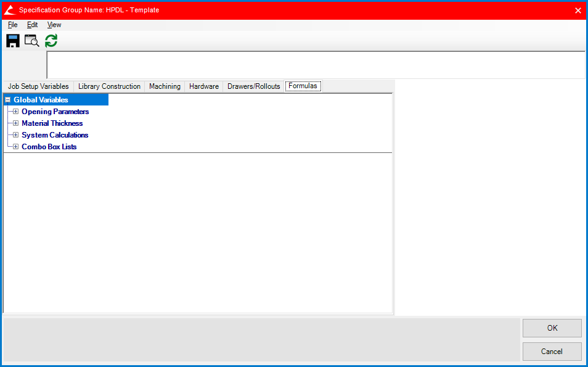Expand the System Calculations tree node
Image resolution: width=588 pixels, height=367 pixels.
pyautogui.click(x=15, y=135)
